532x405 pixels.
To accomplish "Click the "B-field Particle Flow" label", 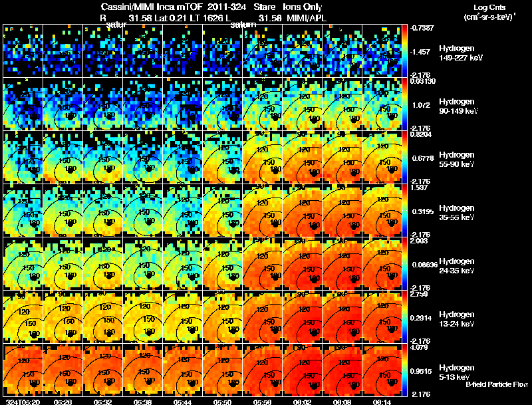I will click(x=497, y=384).
